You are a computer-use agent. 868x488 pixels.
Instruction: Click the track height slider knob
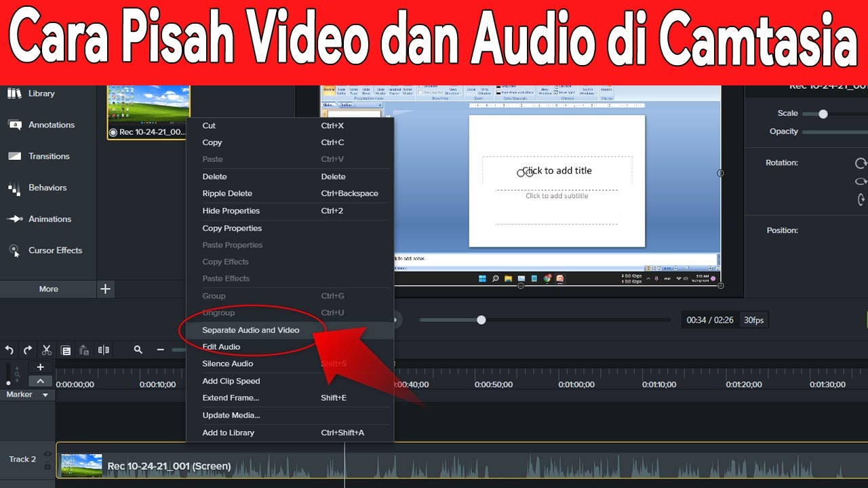tap(8, 382)
